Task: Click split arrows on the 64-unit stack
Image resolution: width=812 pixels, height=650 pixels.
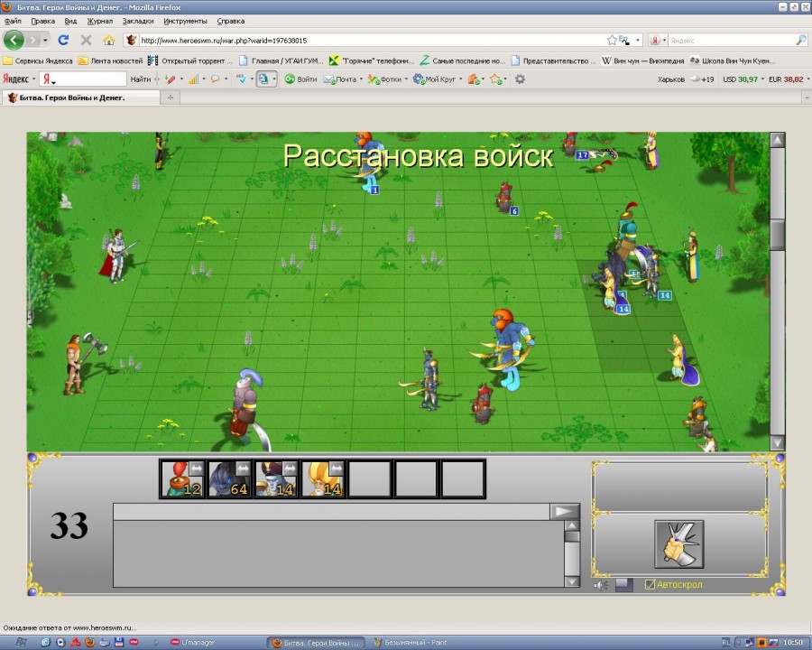Action: [243, 469]
